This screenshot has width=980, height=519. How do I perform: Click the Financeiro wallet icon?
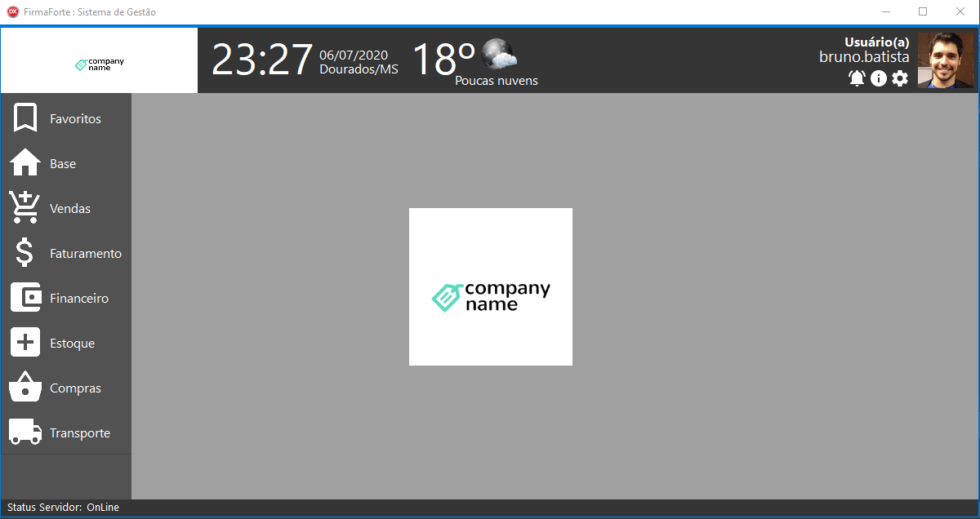pos(25,298)
